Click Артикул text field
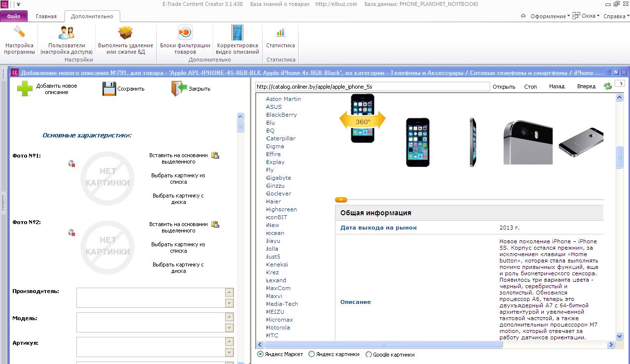This screenshot has width=630, height=364. click(x=150, y=347)
